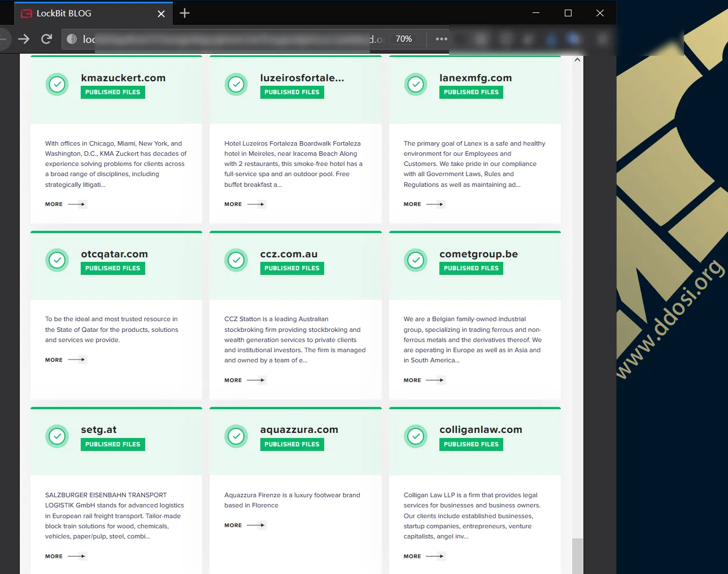The width and height of the screenshot is (728, 574).
Task: Close the LockBit BLOG tab
Action: tap(161, 14)
